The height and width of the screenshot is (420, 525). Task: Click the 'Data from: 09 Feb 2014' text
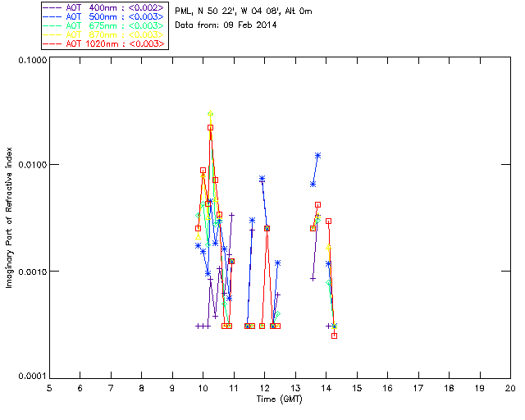(226, 25)
